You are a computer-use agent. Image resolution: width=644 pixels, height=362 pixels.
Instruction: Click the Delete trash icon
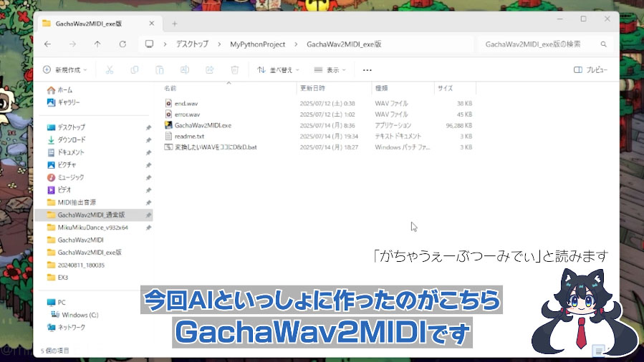234,70
